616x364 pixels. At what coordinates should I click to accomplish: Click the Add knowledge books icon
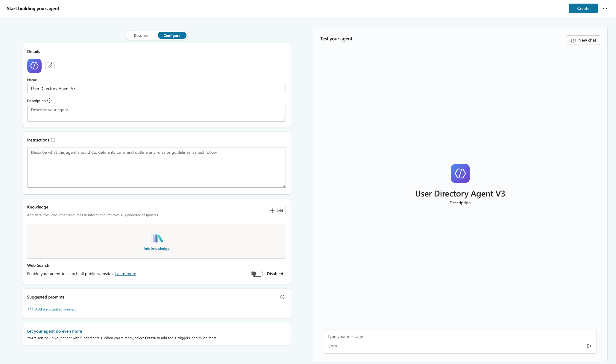pos(157,238)
